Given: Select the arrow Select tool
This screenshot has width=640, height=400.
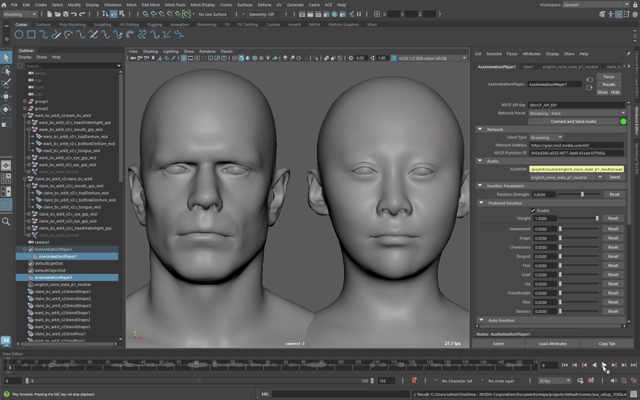Looking at the screenshot, I should [x=7, y=58].
